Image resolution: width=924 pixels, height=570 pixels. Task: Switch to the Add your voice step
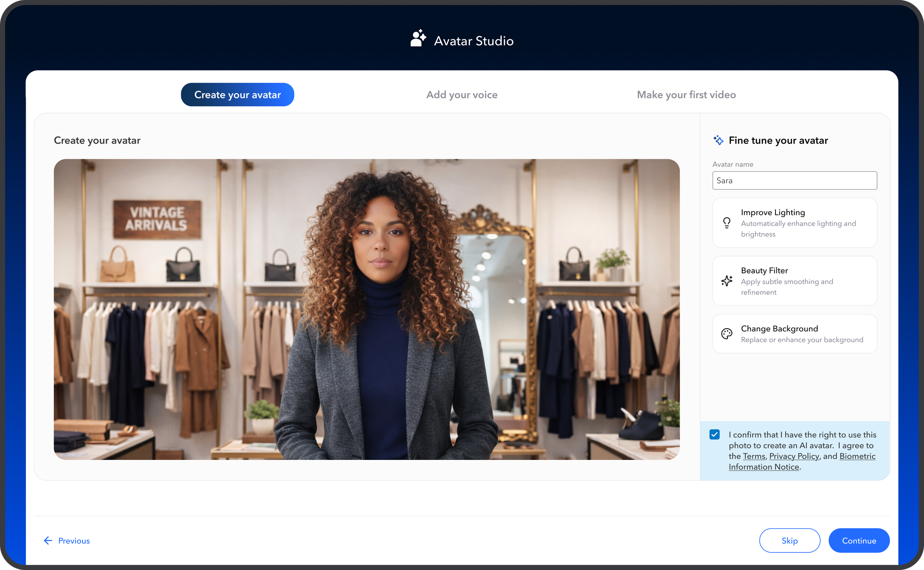pos(462,95)
